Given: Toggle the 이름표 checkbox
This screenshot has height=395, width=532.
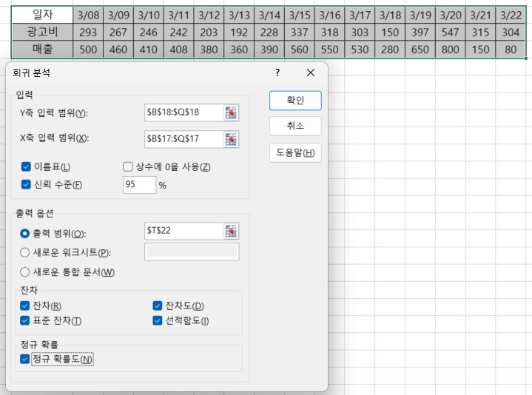Looking at the screenshot, I should pyautogui.click(x=26, y=166).
